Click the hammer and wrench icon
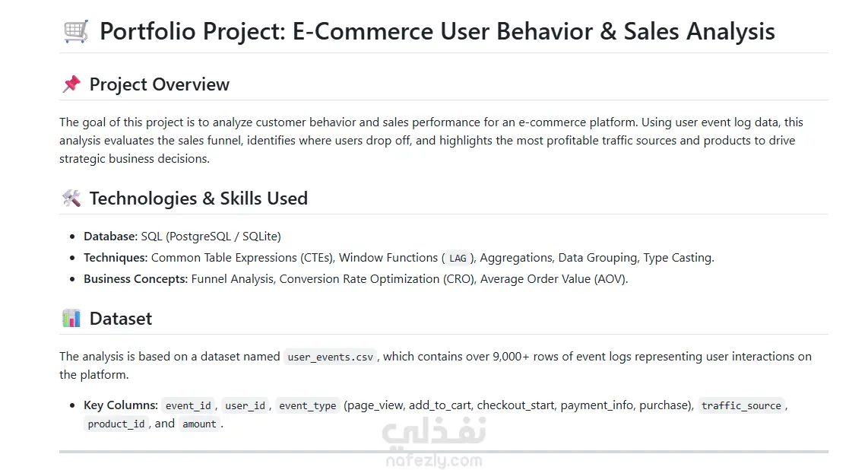The width and height of the screenshot is (868, 470). (x=71, y=198)
